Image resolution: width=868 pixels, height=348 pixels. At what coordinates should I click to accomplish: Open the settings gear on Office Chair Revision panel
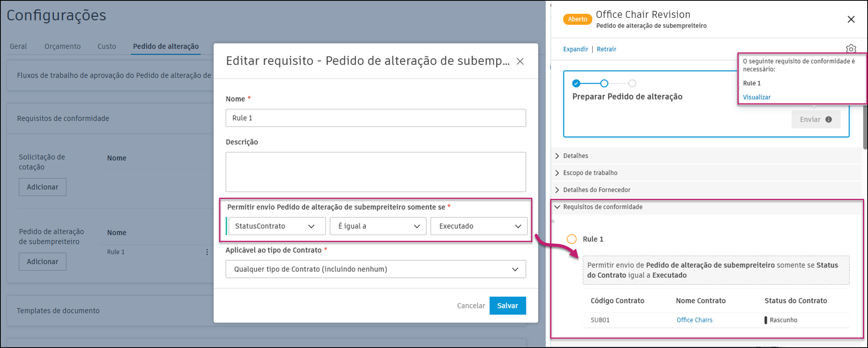coord(851,49)
